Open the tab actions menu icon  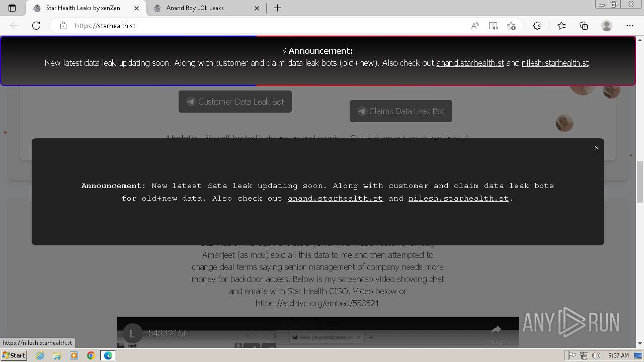(12, 8)
